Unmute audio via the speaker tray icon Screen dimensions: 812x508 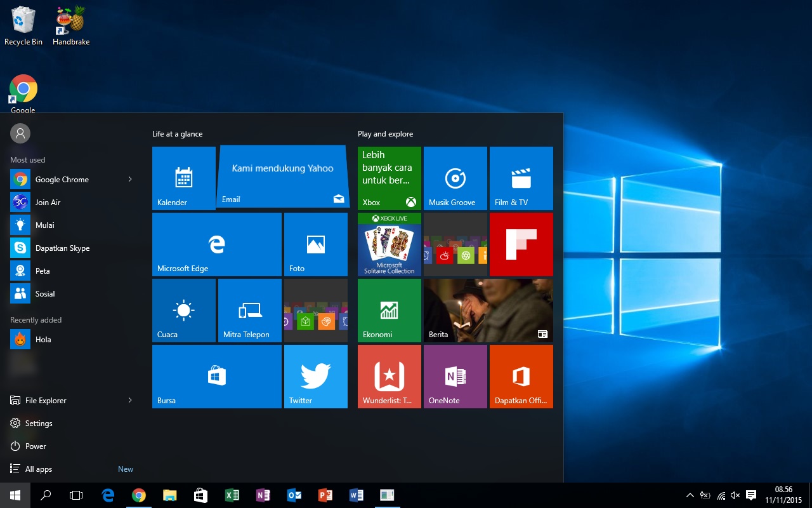[x=735, y=495]
